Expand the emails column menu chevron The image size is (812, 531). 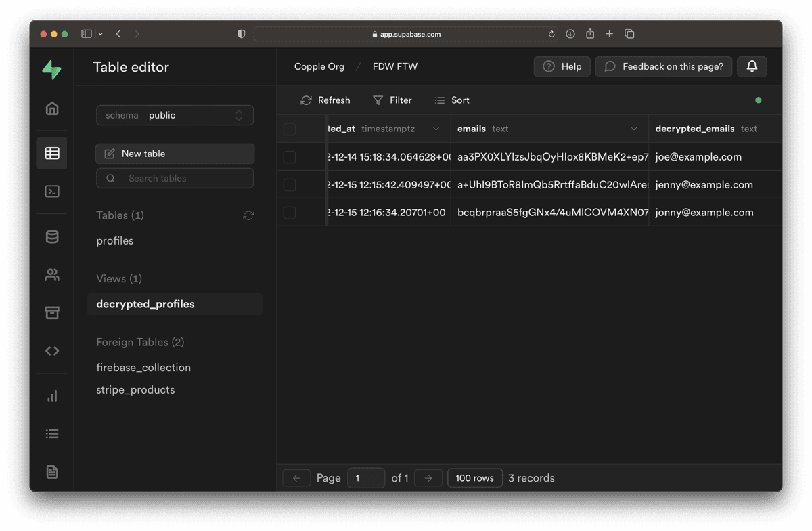634,129
